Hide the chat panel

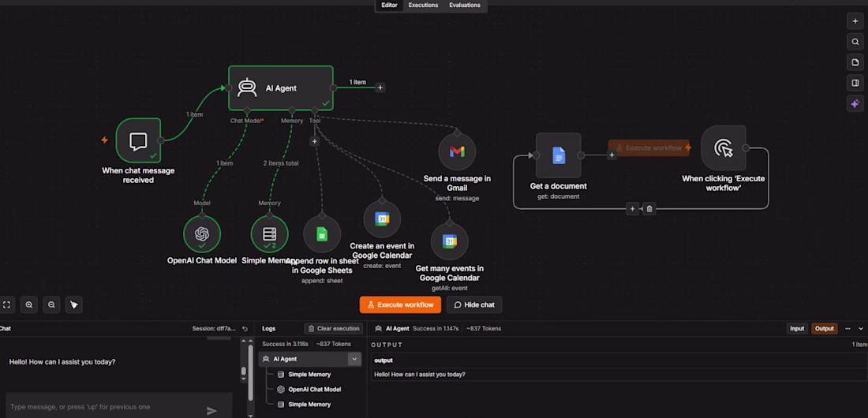[474, 305]
